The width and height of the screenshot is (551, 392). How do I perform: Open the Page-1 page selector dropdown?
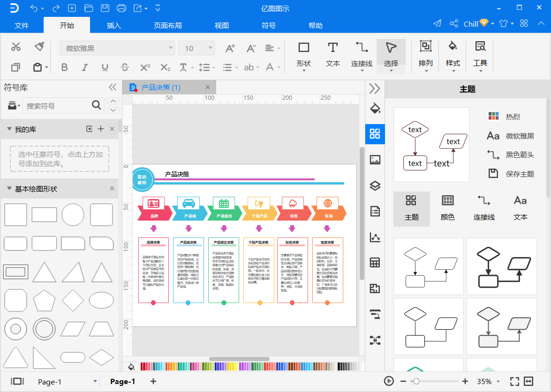[95, 382]
